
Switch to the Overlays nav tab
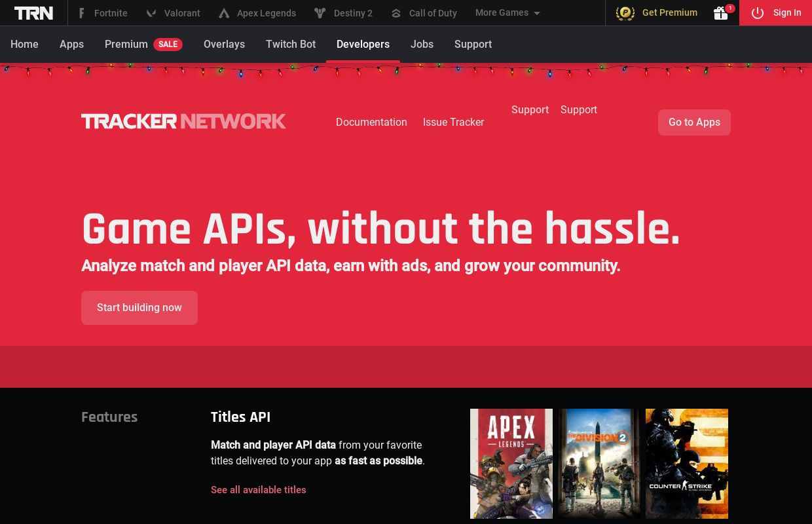coord(224,45)
